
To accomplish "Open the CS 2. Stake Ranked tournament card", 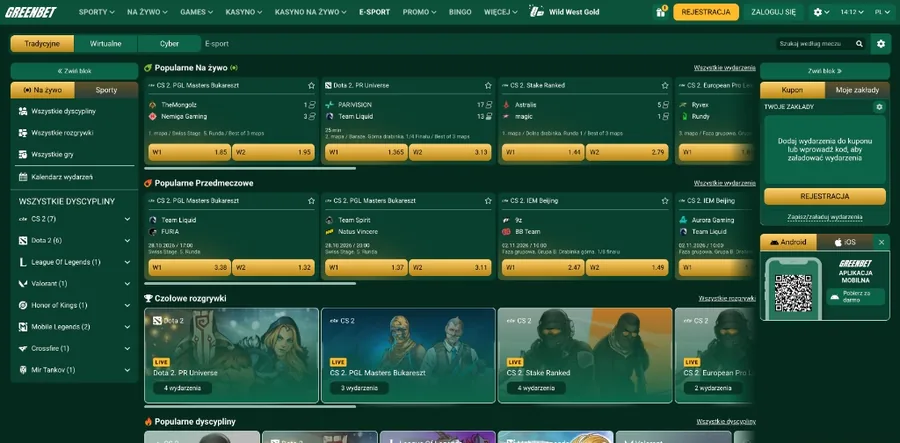I will point(585,355).
